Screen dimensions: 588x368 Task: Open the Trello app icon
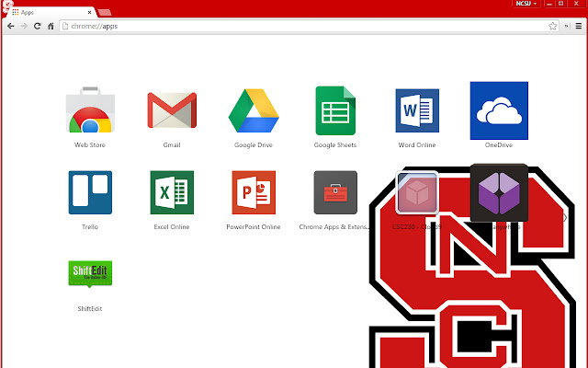90,192
